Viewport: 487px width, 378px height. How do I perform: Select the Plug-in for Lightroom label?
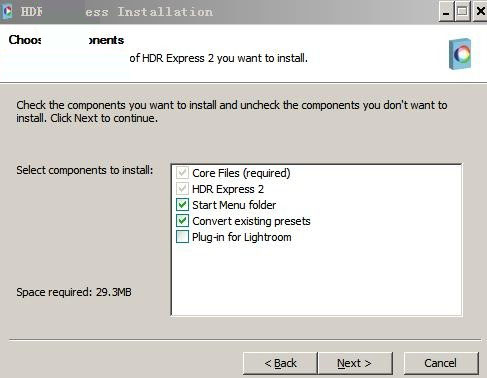(242, 237)
